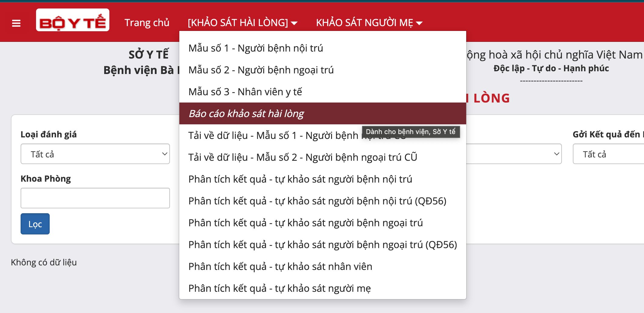
Task: Click the Khoa Phòng input field
Action: click(95, 198)
